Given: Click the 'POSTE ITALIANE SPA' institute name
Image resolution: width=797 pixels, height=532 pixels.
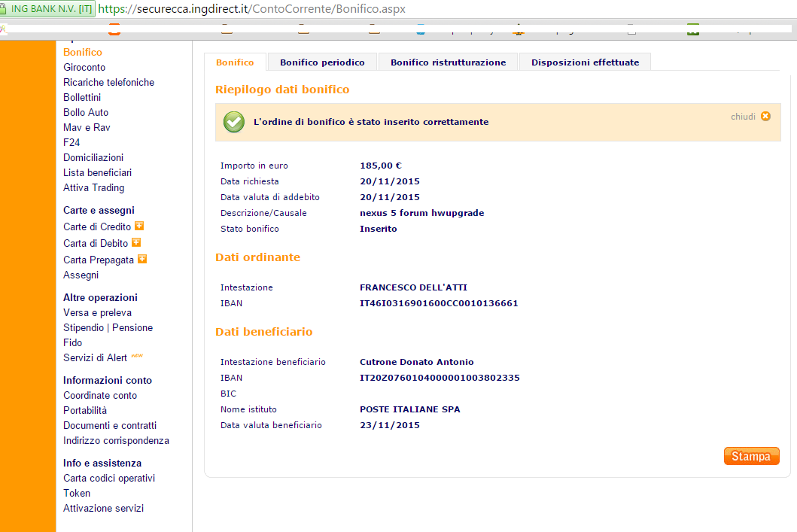Looking at the screenshot, I should 409,409.
